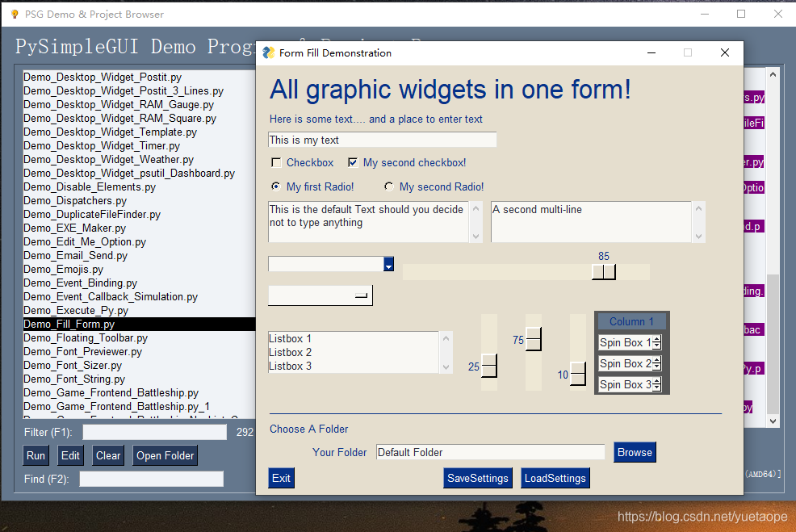Select Demo_Dispatchers.py in the list
The height and width of the screenshot is (532, 796).
point(139,200)
